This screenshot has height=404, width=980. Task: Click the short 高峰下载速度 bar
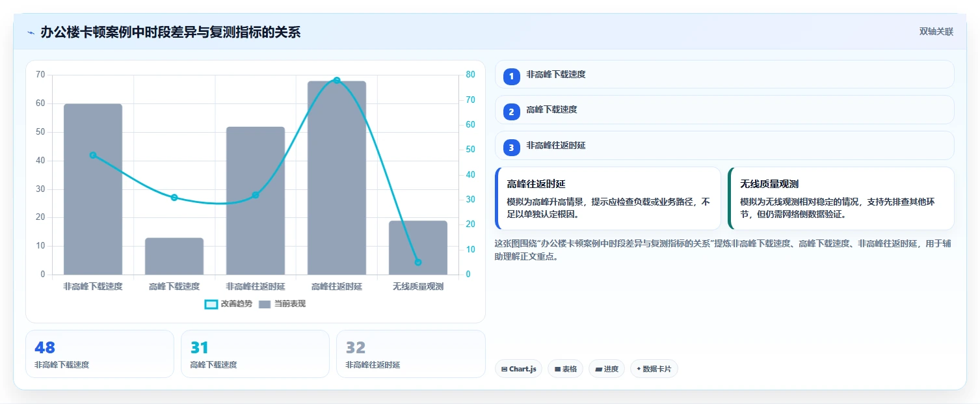pyautogui.click(x=174, y=256)
